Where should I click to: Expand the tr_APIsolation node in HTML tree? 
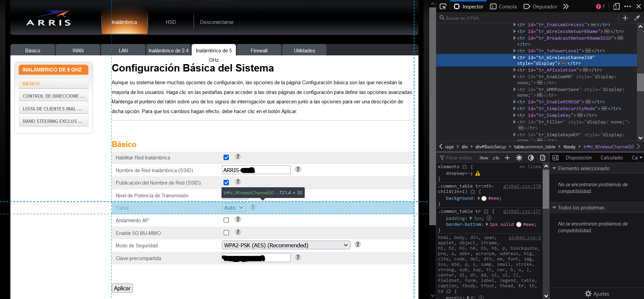point(514,70)
